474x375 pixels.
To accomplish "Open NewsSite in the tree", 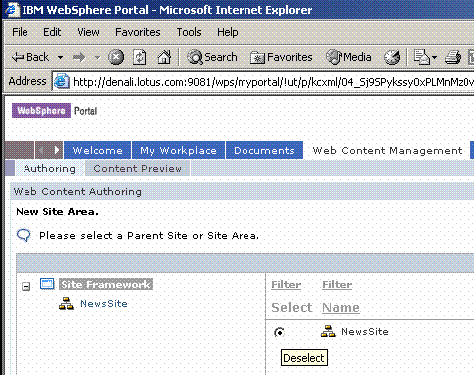I will point(104,304).
